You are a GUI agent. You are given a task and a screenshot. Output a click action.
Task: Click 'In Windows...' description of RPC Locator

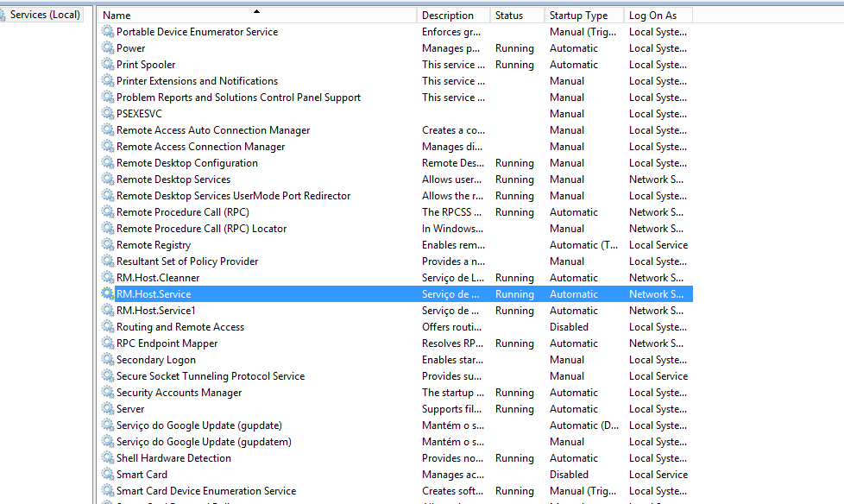point(452,229)
